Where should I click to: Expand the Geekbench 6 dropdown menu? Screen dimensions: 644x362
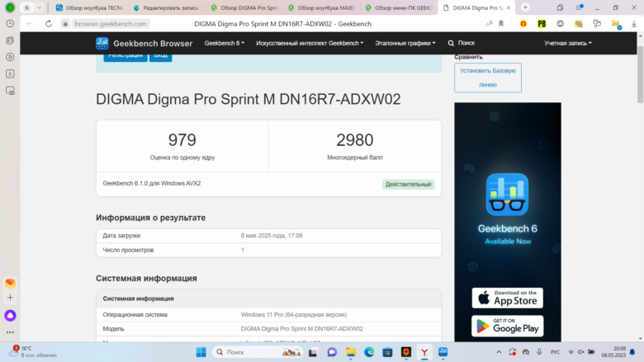(225, 43)
